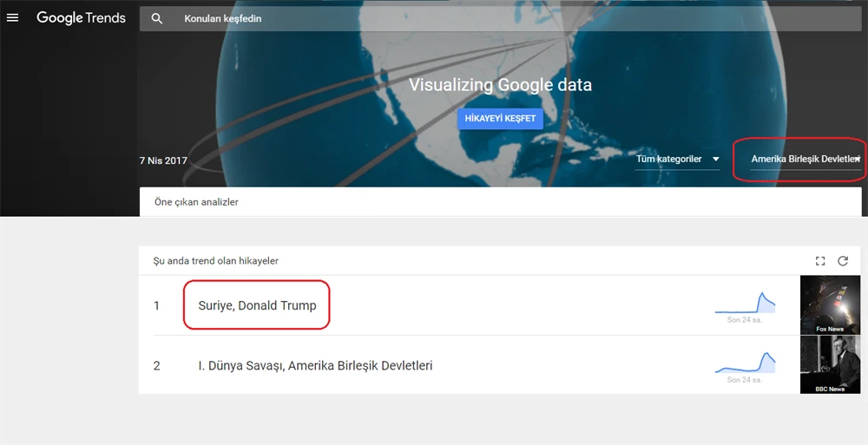
Task: Click the trend sparkline for I. Dünya Savaşı story
Action: point(745,363)
